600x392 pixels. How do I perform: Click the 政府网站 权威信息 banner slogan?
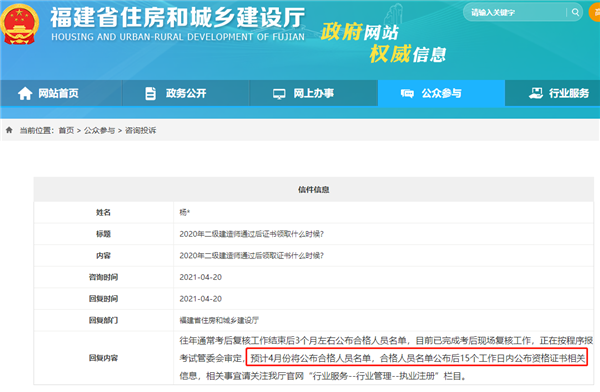click(x=383, y=42)
